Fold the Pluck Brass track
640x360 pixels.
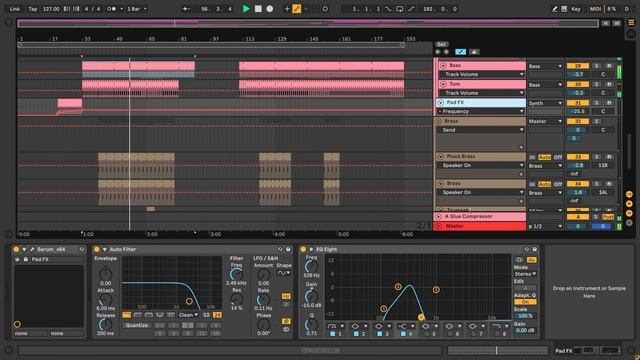[x=440, y=156]
